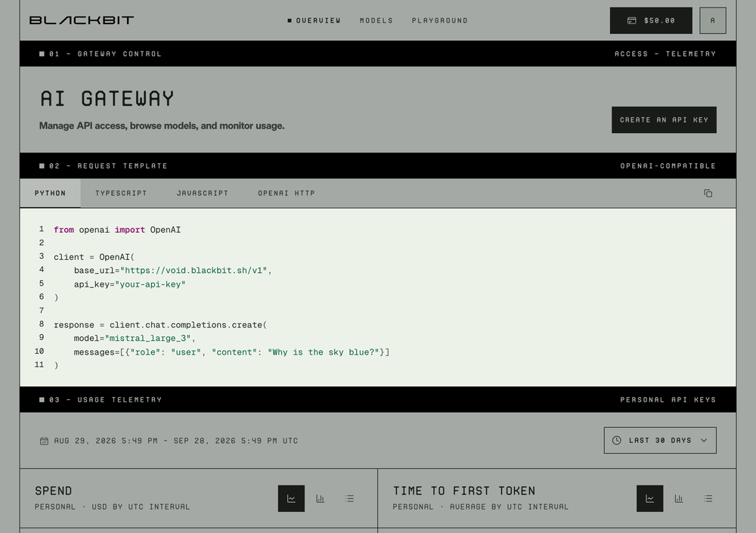The height and width of the screenshot is (533, 756).
Task: Click the BLACKBIT logo
Action: point(82,20)
